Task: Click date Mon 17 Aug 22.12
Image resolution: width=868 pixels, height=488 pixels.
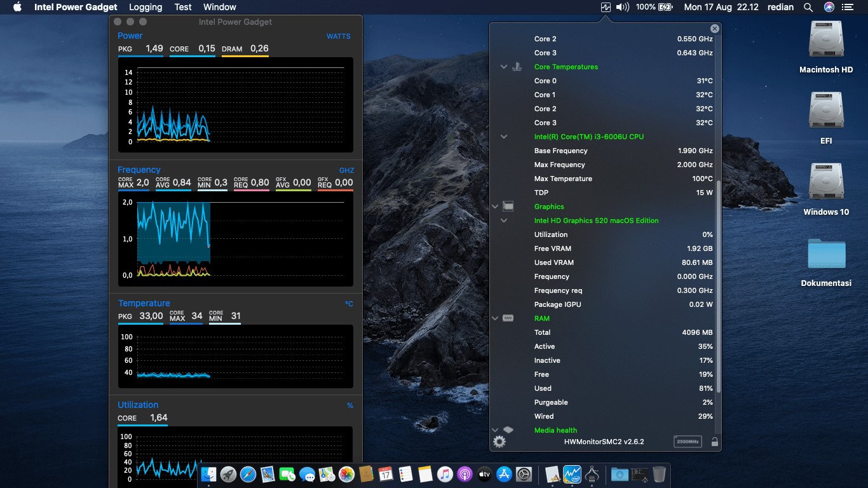Action: pos(721,7)
